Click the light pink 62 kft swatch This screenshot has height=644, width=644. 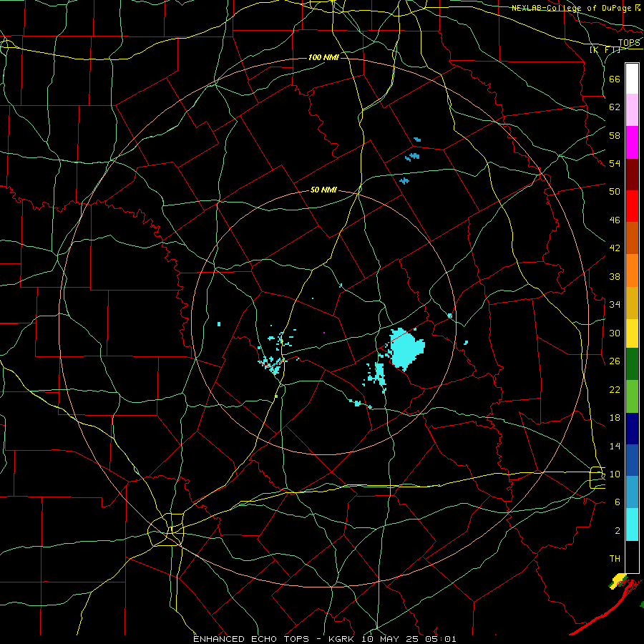tap(632, 110)
